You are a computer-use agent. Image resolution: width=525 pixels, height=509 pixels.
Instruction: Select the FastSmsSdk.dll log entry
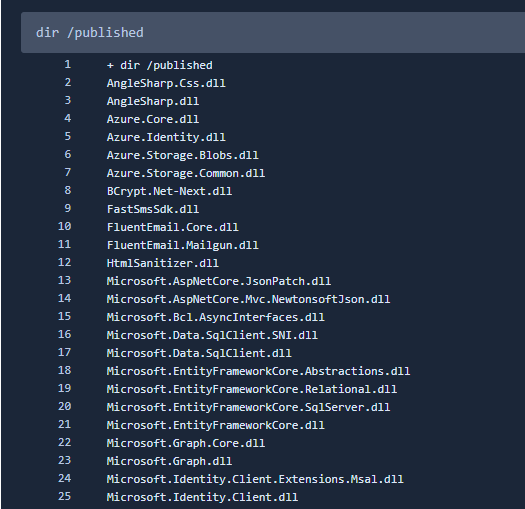pyautogui.click(x=153, y=209)
